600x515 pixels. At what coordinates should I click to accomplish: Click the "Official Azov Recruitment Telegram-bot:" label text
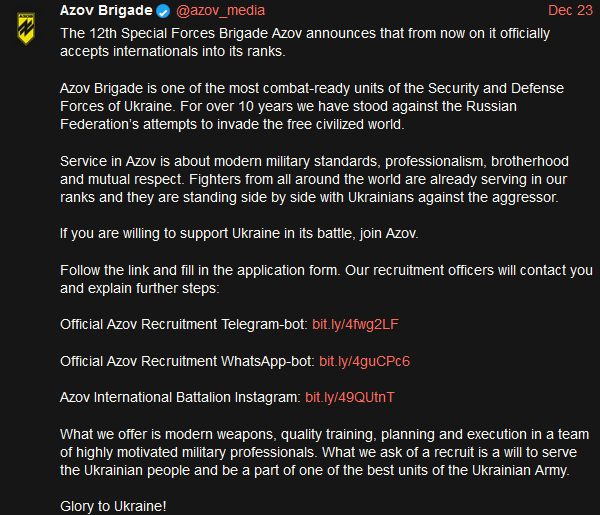[x=184, y=324]
